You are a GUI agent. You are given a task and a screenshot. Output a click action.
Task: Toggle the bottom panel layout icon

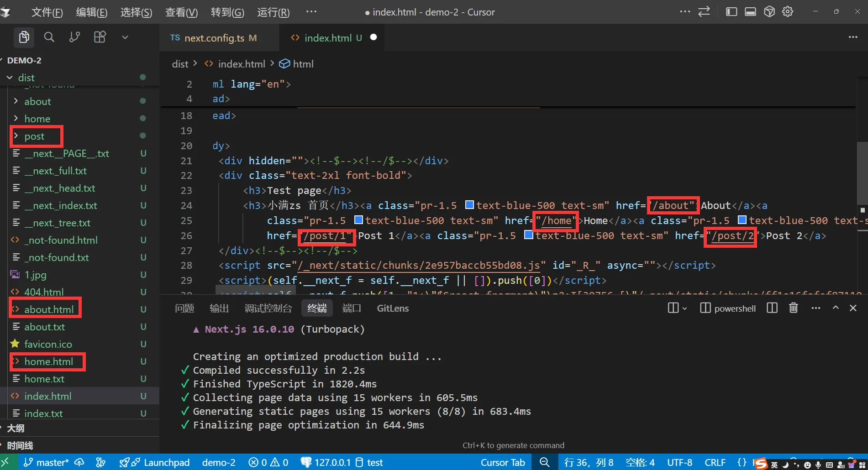click(x=750, y=12)
